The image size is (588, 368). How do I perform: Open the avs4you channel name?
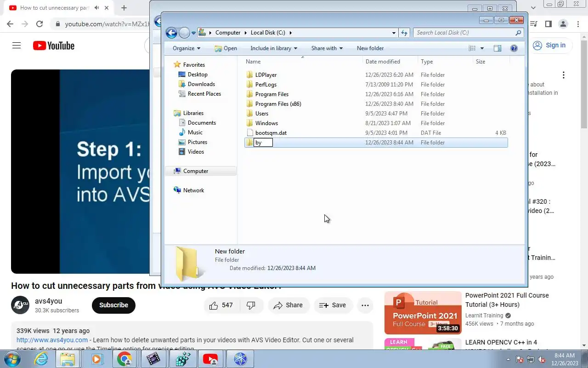[48, 301]
